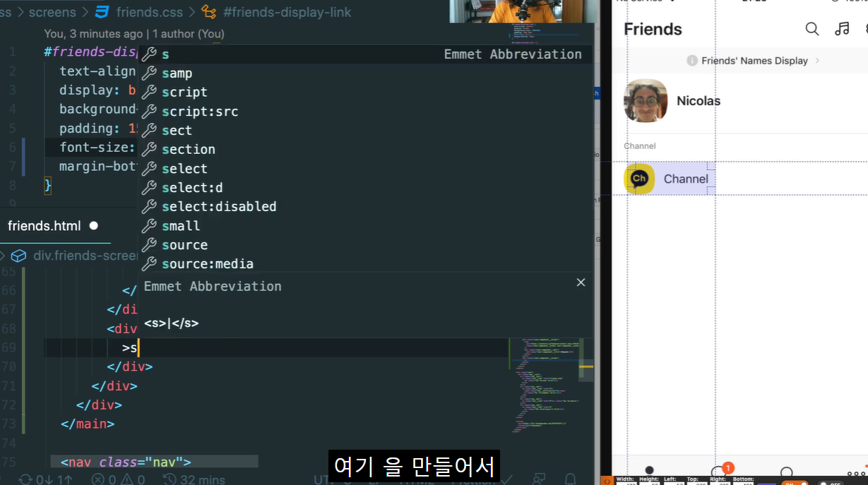Open the 'screens' folder breadcrumb

coord(52,12)
